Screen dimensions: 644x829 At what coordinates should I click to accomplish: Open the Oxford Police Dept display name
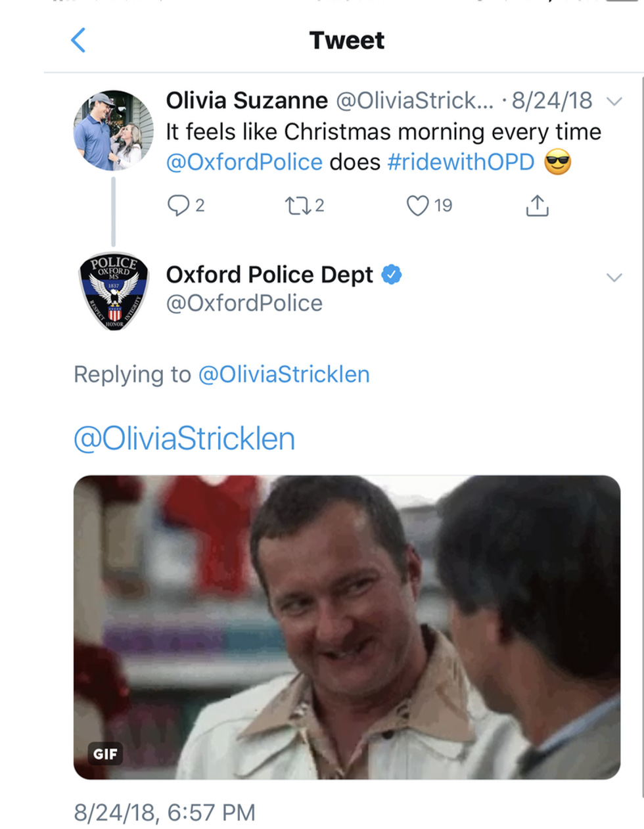coord(269,275)
